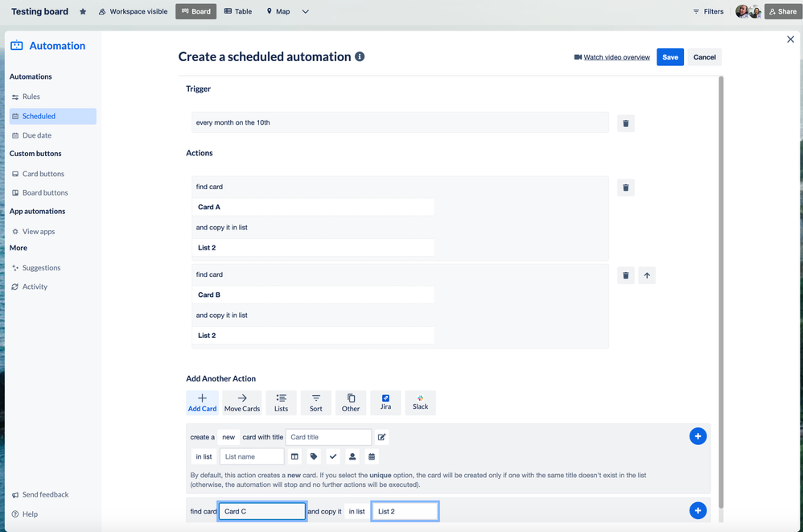This screenshot has width=803, height=532.
Task: Add the find card copy action
Action: (x=698, y=510)
